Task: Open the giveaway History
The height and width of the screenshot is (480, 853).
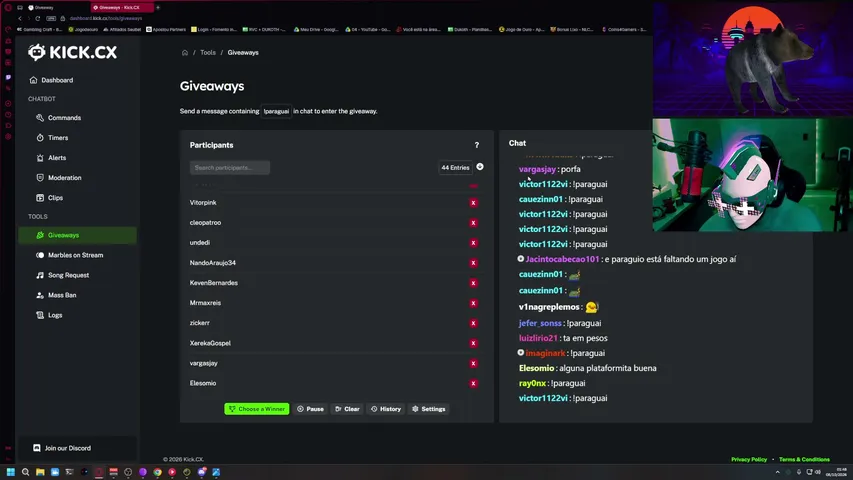Action: [386, 409]
